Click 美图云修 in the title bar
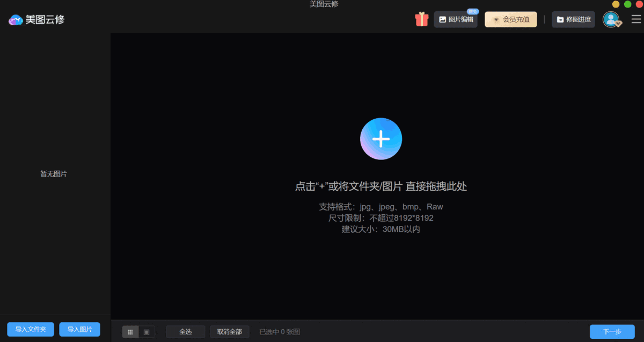 point(324,4)
